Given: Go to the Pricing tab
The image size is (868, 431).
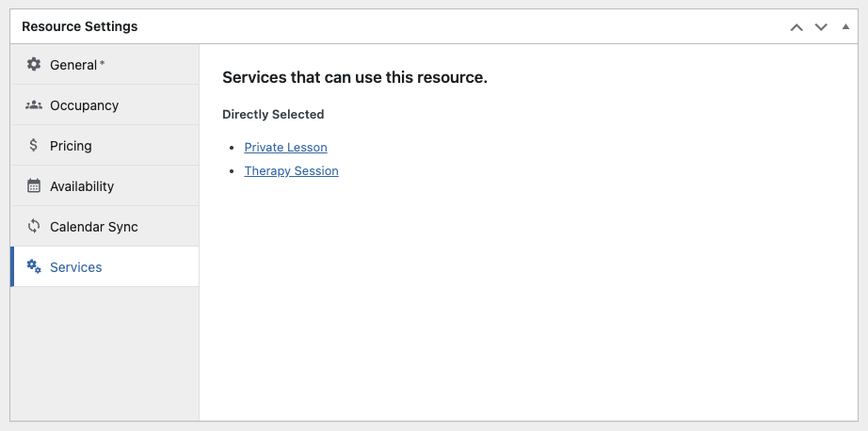Looking at the screenshot, I should pos(71,146).
